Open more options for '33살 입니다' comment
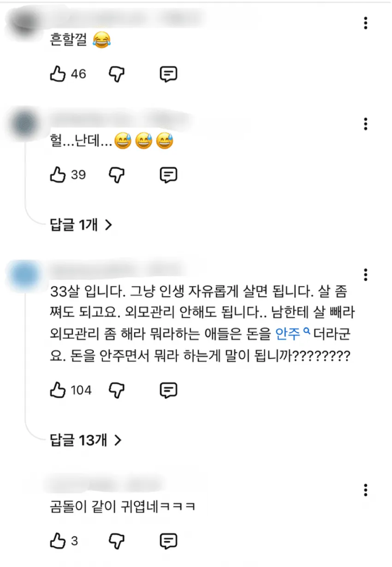 coord(365,274)
